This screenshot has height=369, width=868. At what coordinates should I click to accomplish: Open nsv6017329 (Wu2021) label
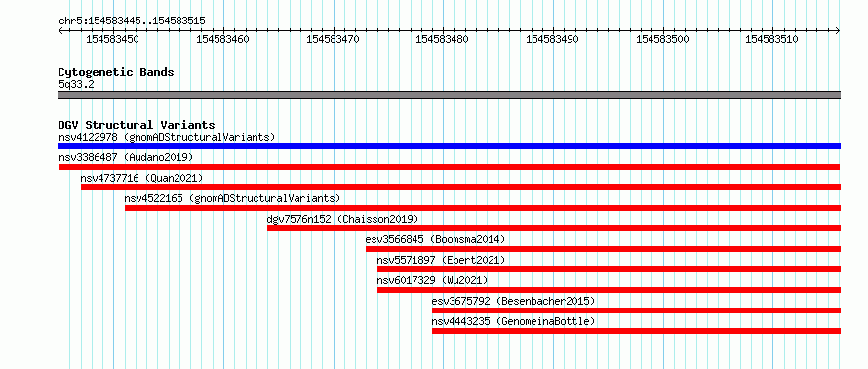coord(433,280)
